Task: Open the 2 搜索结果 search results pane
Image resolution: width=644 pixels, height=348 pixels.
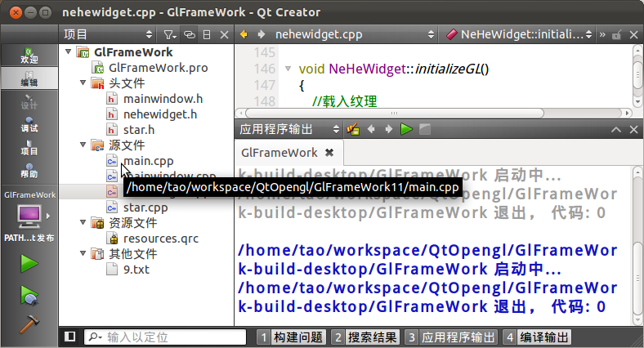Action: (x=365, y=337)
